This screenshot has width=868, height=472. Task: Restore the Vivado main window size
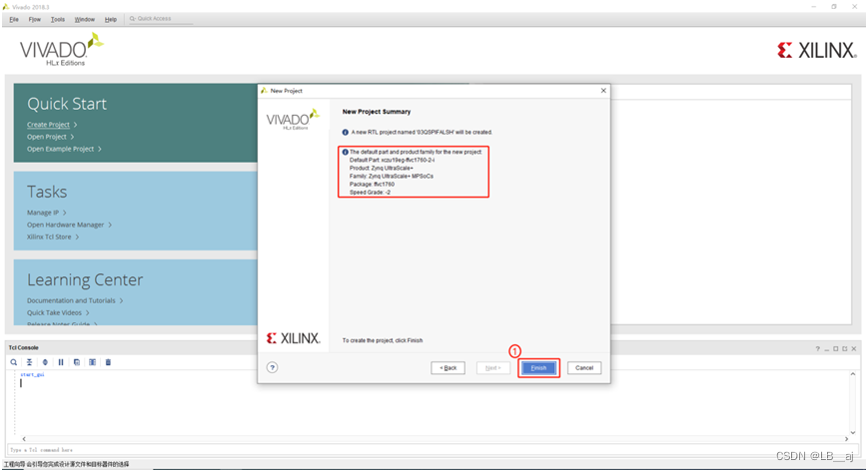pyautogui.click(x=834, y=7)
